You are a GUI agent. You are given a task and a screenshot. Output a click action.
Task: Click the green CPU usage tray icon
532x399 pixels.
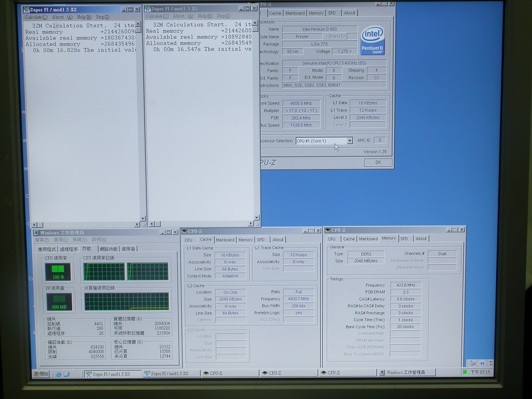point(465,372)
